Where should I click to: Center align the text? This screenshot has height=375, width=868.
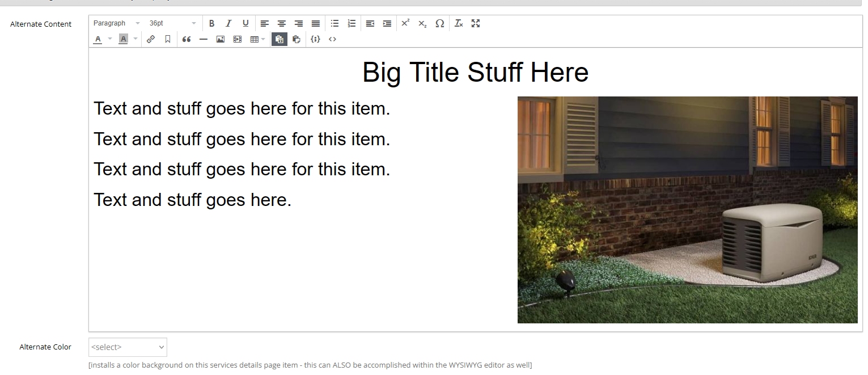pos(281,23)
